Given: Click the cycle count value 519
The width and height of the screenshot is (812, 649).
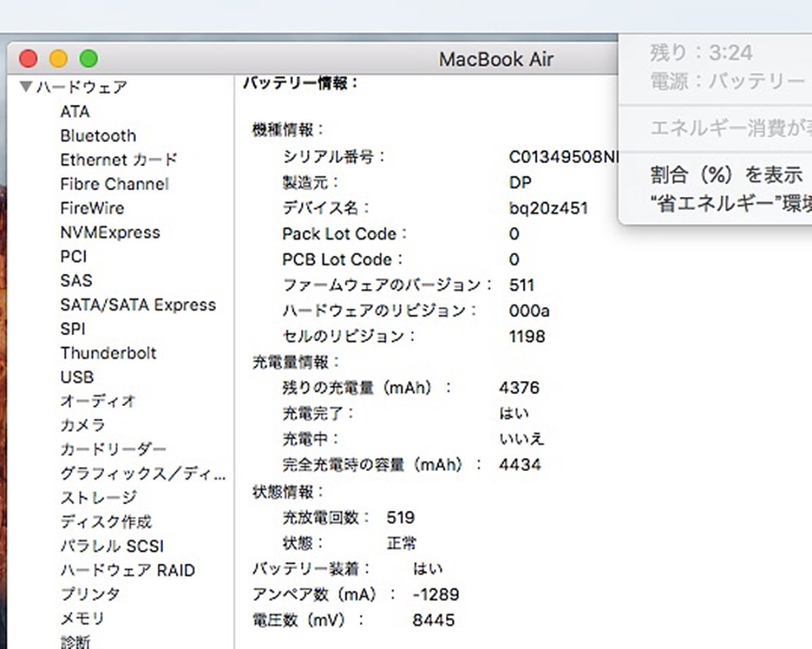Looking at the screenshot, I should point(401,518).
